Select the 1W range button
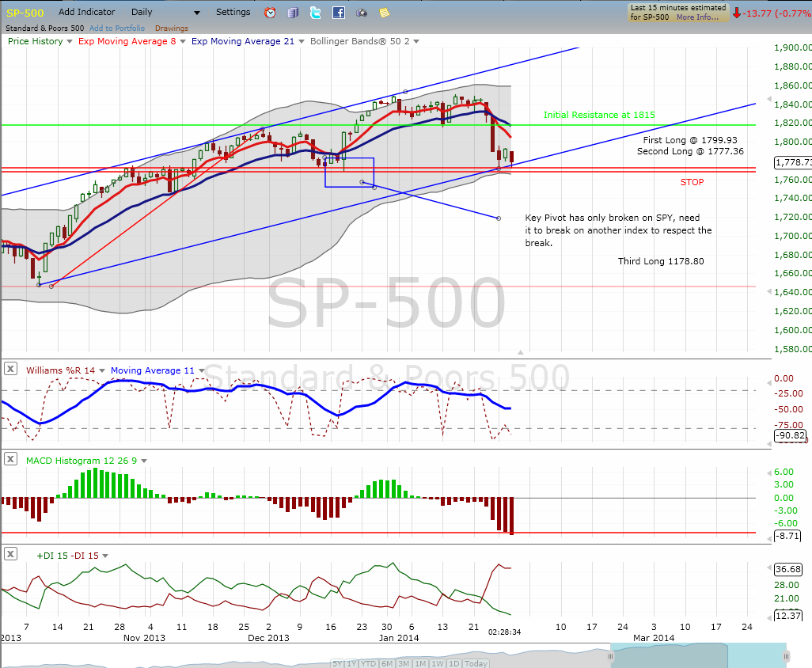 click(438, 663)
